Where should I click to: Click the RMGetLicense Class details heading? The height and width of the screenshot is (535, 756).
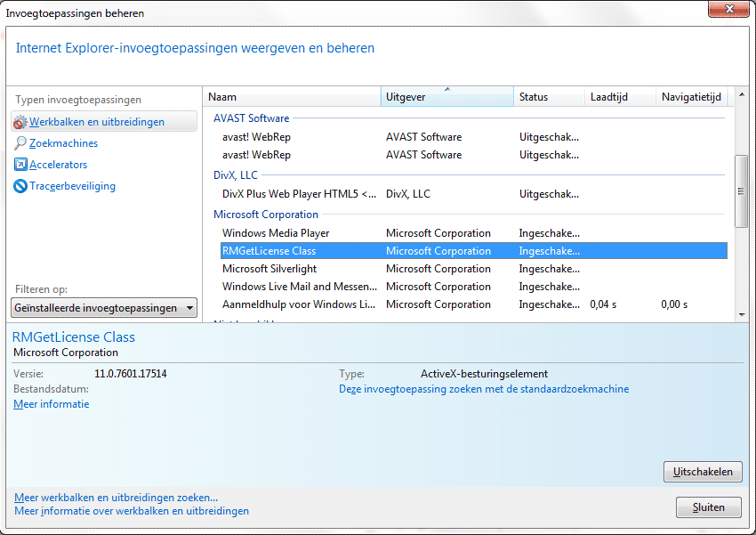pyautogui.click(x=74, y=336)
